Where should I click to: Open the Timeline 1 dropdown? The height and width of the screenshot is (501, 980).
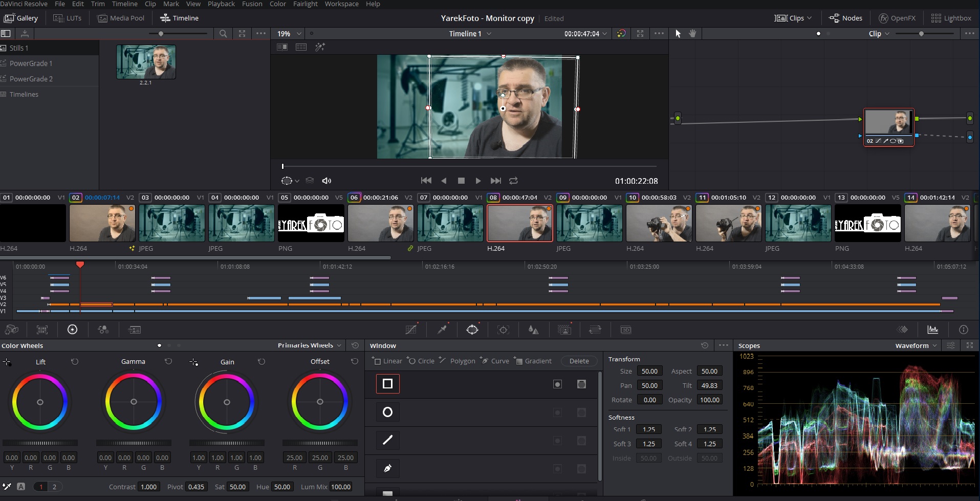pos(469,33)
